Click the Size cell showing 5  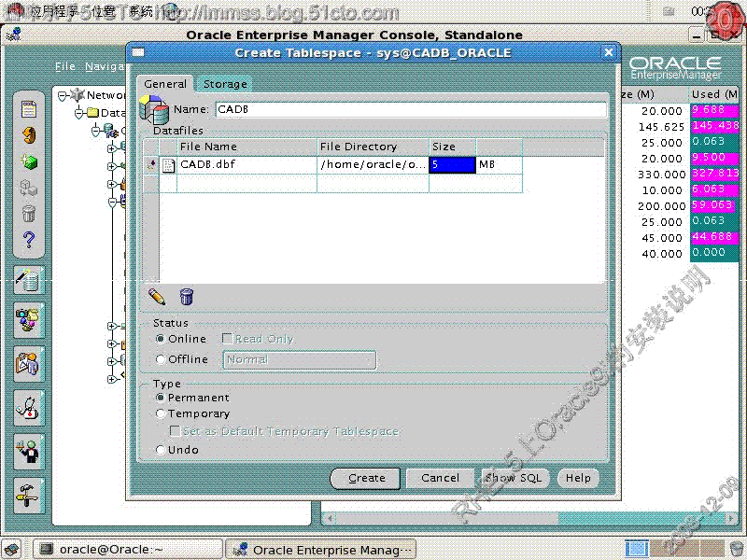tap(452, 165)
